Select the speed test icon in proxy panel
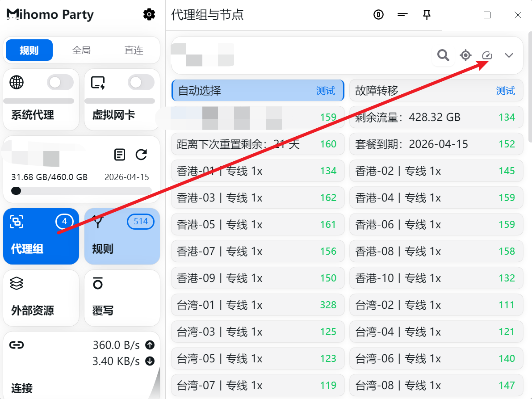The width and height of the screenshot is (532, 399). click(x=487, y=55)
